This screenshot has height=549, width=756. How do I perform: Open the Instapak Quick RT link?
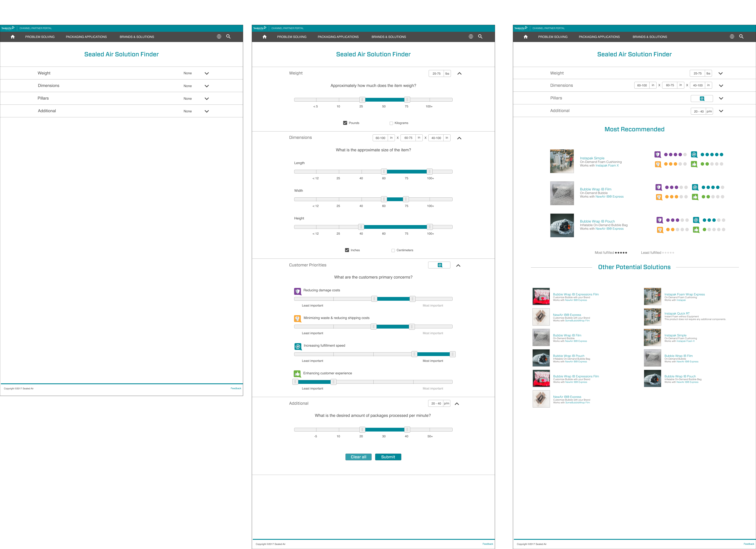point(677,314)
